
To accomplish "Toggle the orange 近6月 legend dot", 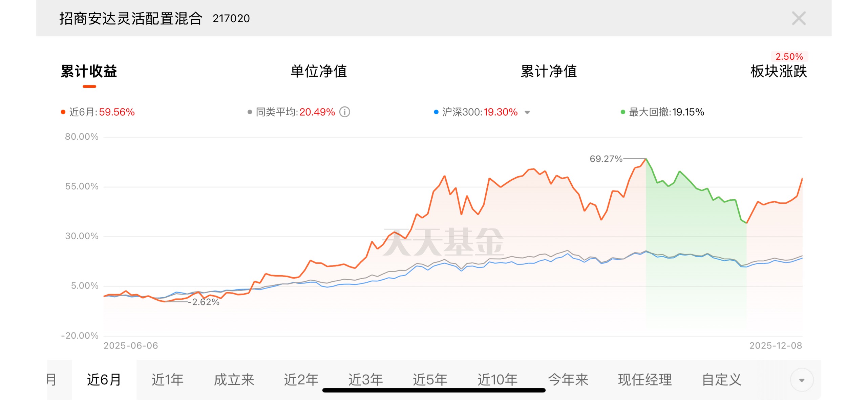I will [63, 112].
